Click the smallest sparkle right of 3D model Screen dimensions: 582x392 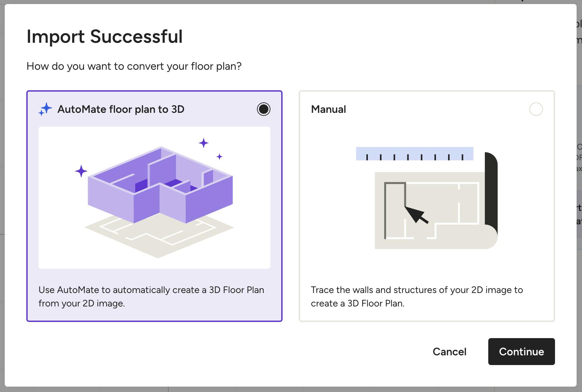[x=220, y=157]
